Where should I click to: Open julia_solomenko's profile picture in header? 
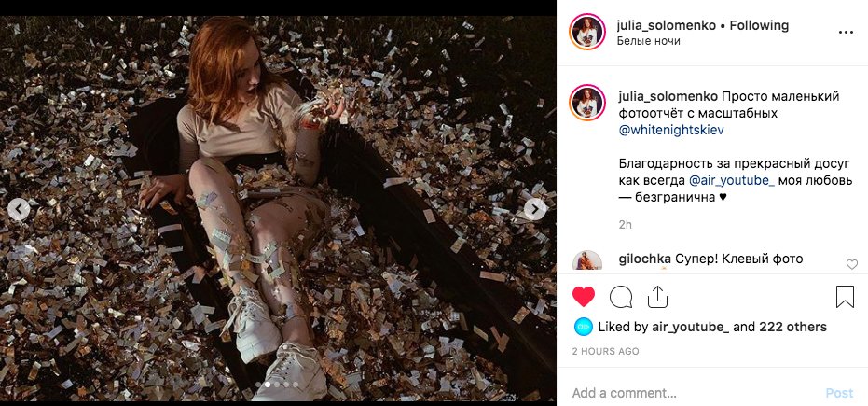(587, 33)
